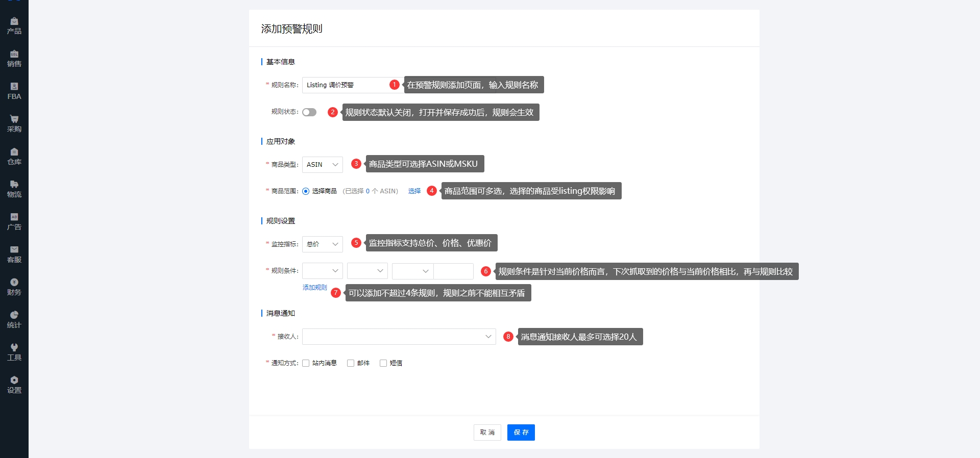The width and height of the screenshot is (980, 458).
Task: Open the 统计 sidebar section
Action: click(14, 320)
